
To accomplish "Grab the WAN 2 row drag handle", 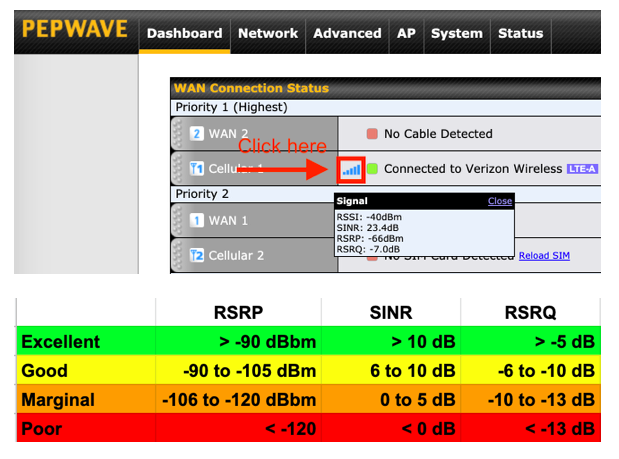I will coord(178,134).
